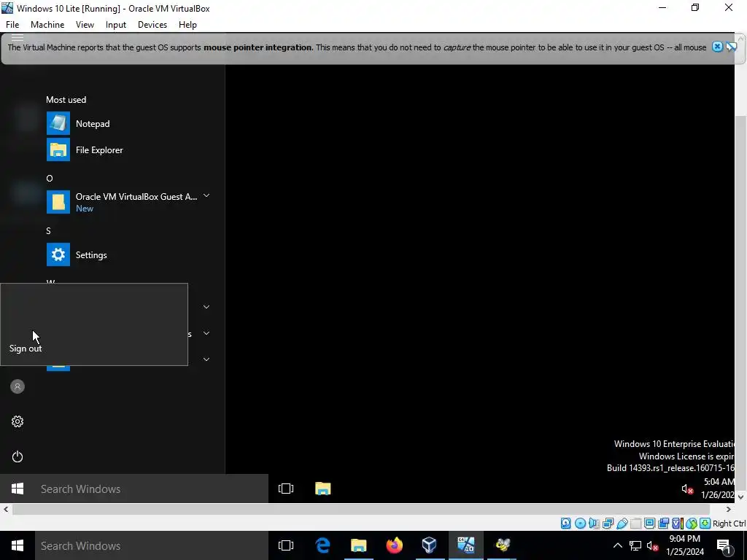747x560 pixels.
Task: Click the optical drive indicator in status bar
Action: [580, 524]
